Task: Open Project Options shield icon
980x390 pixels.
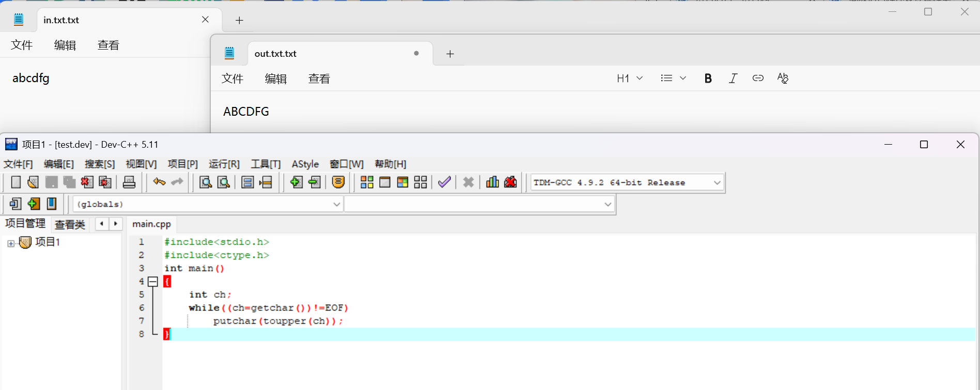Action: (x=338, y=182)
